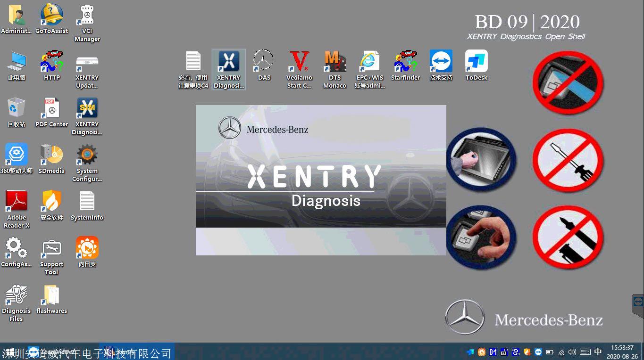Open the 必看 使用注意事项C4 text file
This screenshot has height=360, width=644.
coord(193,70)
